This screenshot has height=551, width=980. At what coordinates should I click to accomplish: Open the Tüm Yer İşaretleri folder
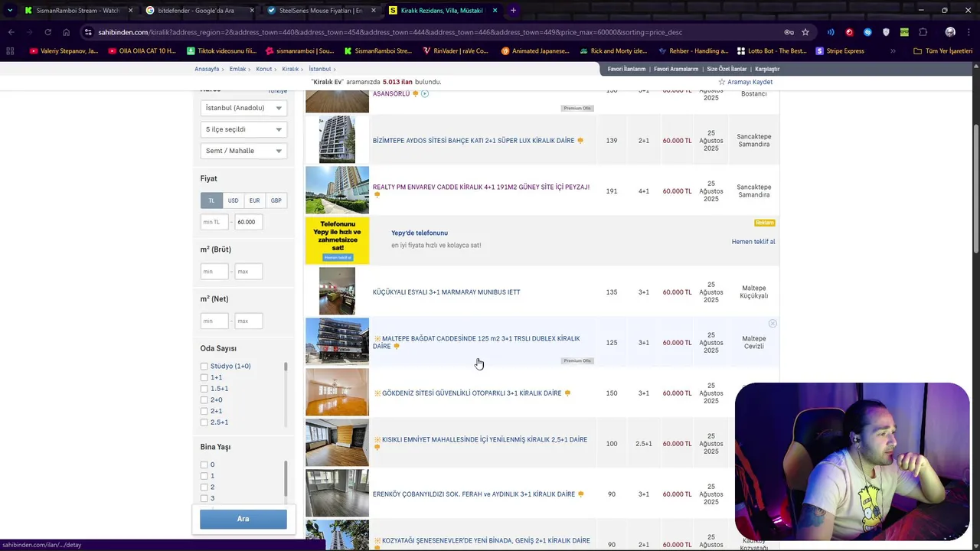click(942, 51)
